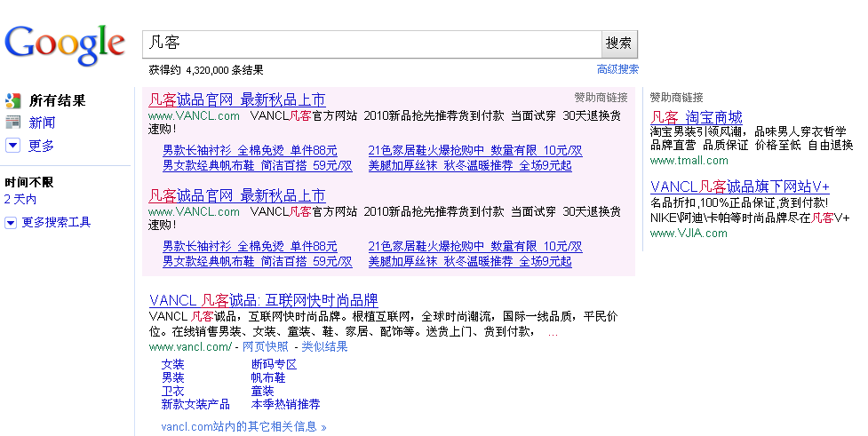Screen dimensions: 868x436
Task: Select 所有结果 in the sidebar
Action: click(57, 100)
